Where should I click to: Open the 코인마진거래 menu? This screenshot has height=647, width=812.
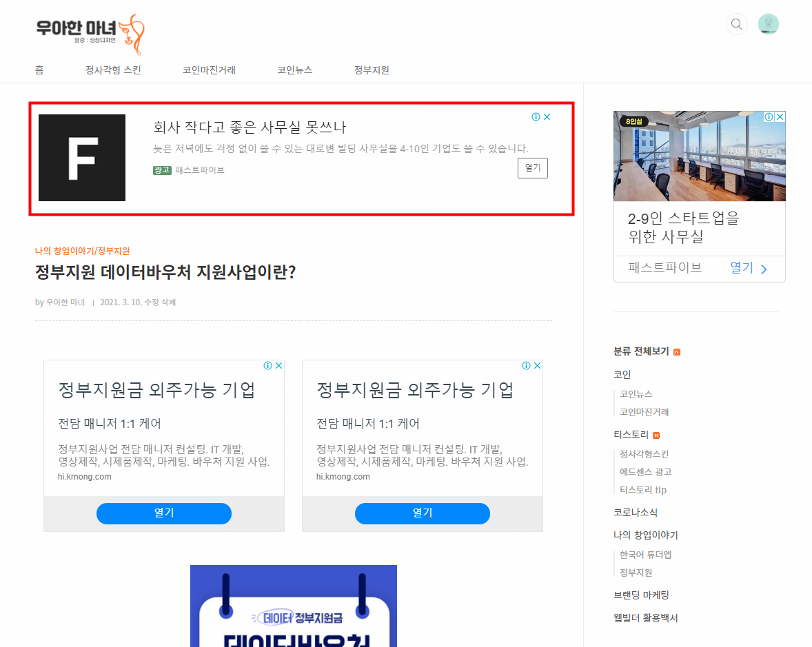[209, 70]
